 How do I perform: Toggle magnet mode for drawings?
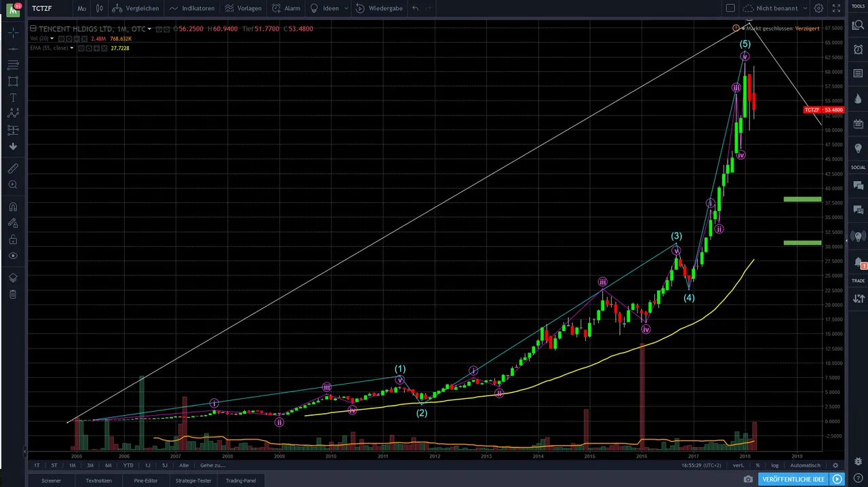click(13, 207)
